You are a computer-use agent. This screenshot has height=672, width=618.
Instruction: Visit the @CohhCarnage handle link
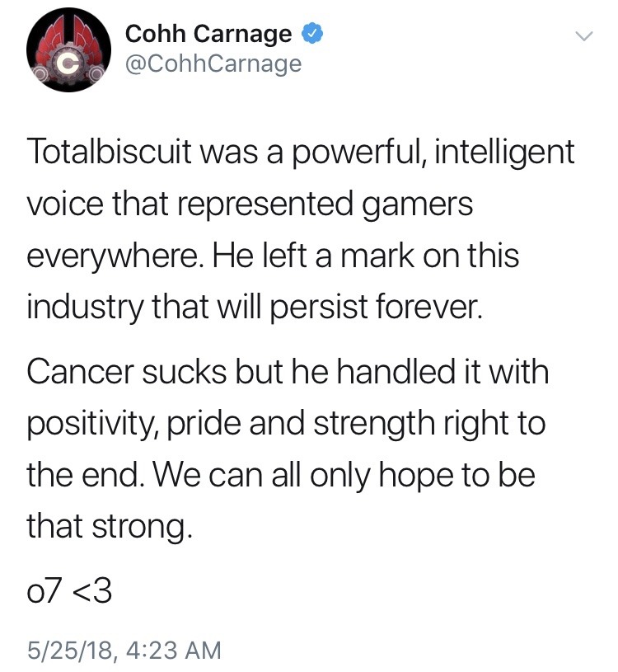click(213, 63)
